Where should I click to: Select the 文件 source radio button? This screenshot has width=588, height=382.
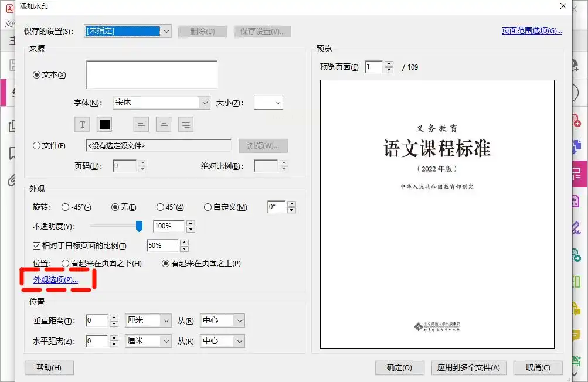[x=37, y=146]
